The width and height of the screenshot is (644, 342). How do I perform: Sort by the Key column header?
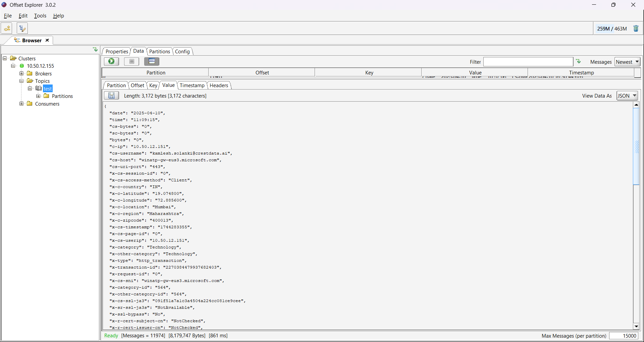coord(369,72)
